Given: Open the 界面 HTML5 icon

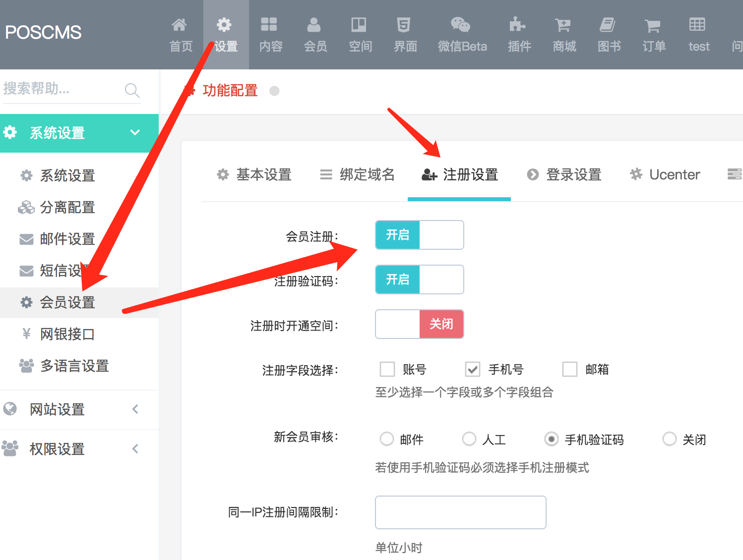Looking at the screenshot, I should tap(403, 24).
